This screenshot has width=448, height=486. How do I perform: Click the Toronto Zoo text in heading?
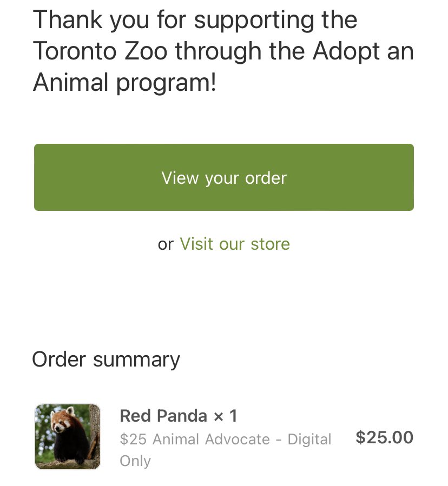pos(100,51)
